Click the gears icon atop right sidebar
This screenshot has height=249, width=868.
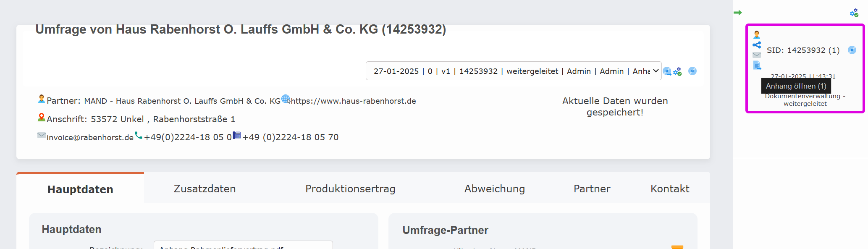[854, 13]
